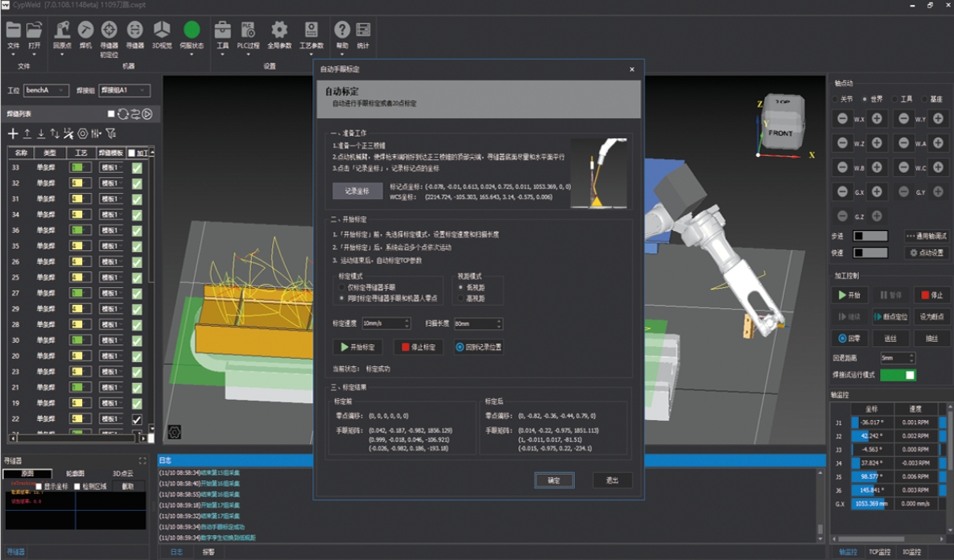Screen dimensions: 954x560
Task: Click the filter funnel icon in weld list
Action: pos(110,134)
